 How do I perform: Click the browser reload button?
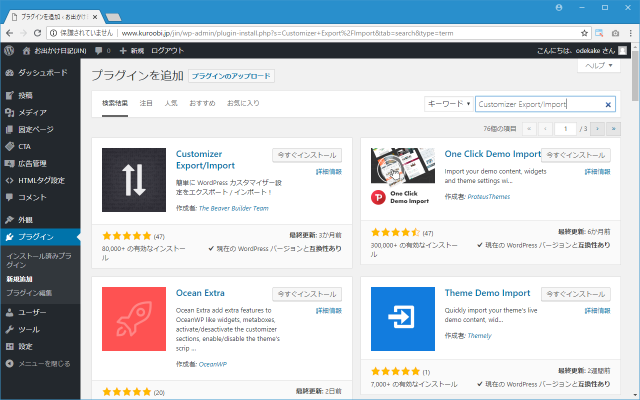click(48, 31)
